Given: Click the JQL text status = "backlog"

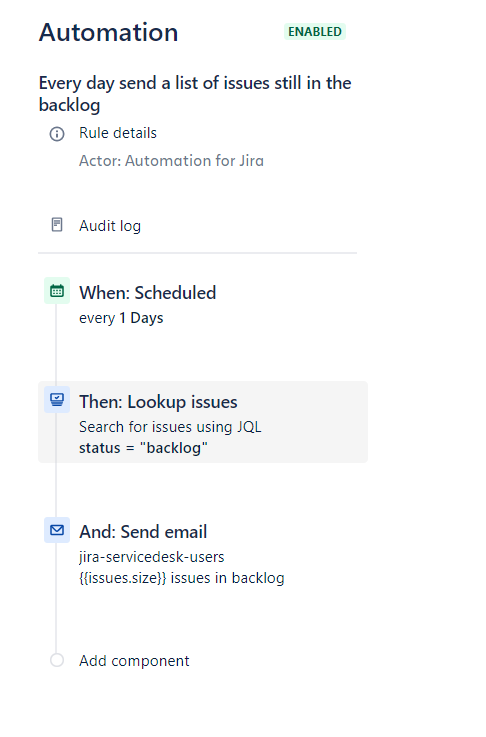Looking at the screenshot, I should tap(143, 448).
